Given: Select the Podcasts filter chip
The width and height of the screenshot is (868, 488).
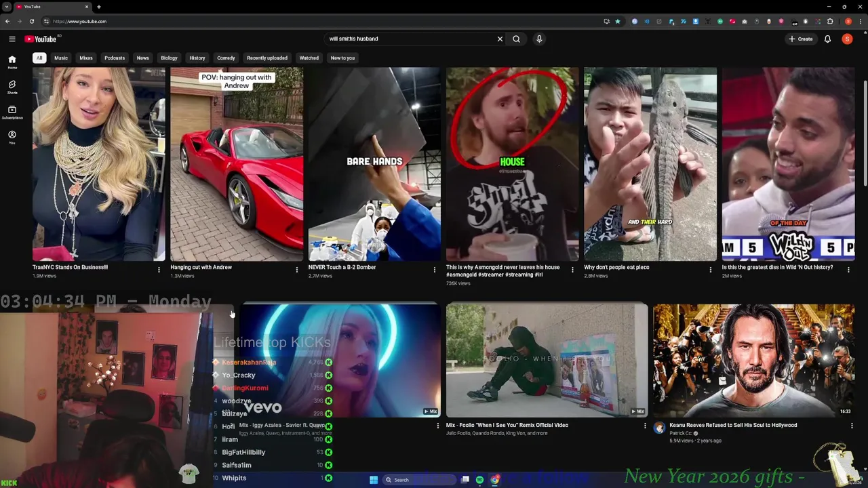Looking at the screenshot, I should (x=115, y=58).
